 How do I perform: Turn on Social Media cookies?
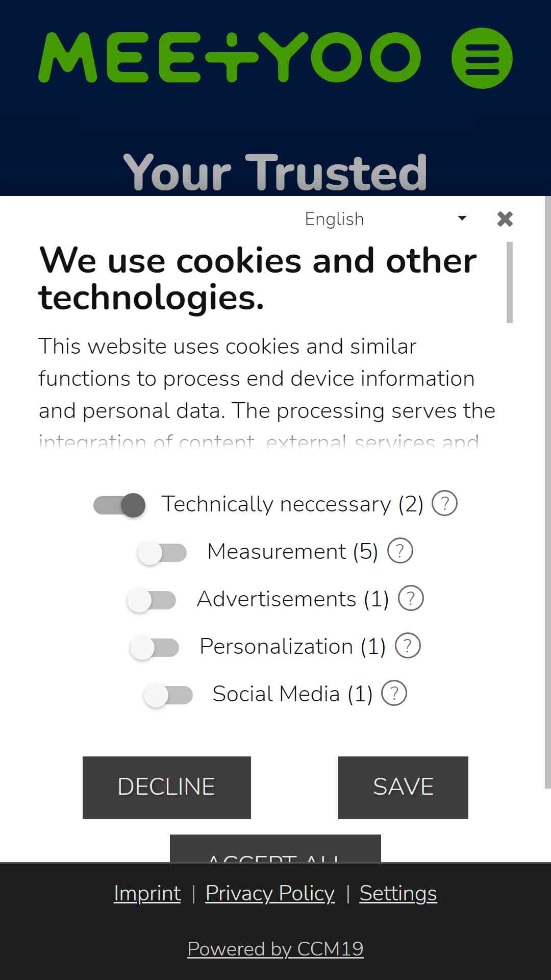point(168,695)
